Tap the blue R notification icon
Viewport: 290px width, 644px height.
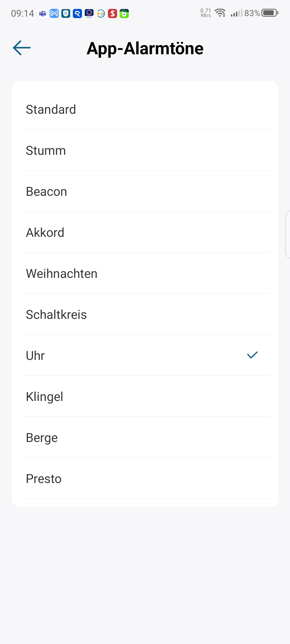[77, 13]
